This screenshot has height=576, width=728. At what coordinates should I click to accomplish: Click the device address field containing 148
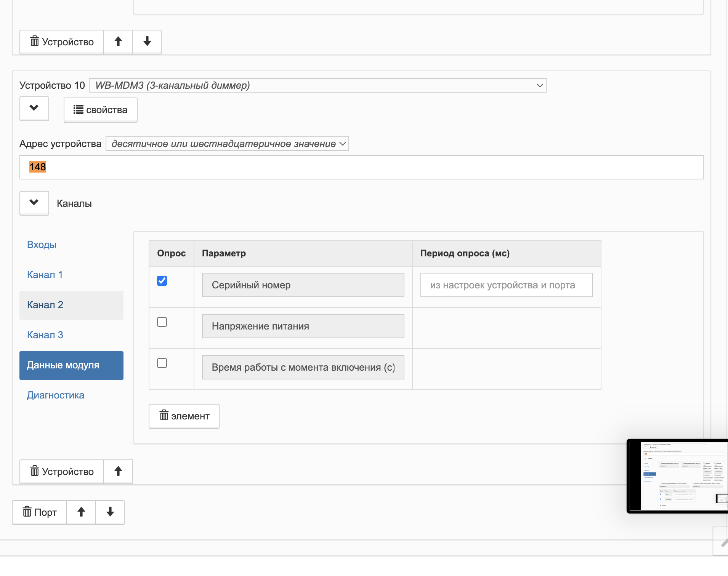pyautogui.click(x=361, y=167)
